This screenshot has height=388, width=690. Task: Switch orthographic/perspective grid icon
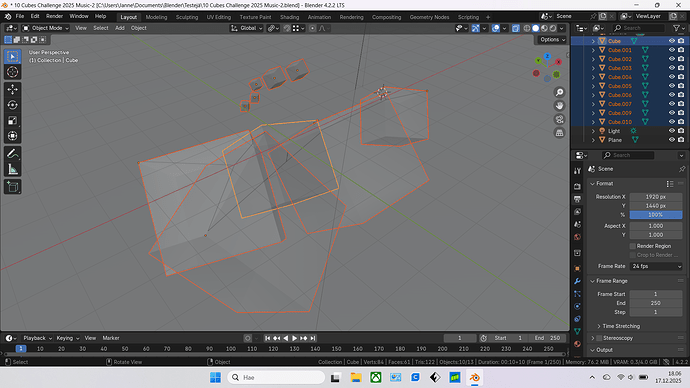tap(559, 133)
